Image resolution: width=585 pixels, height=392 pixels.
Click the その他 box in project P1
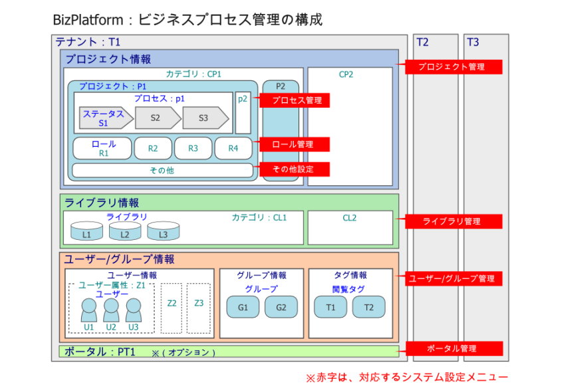pyautogui.click(x=162, y=171)
